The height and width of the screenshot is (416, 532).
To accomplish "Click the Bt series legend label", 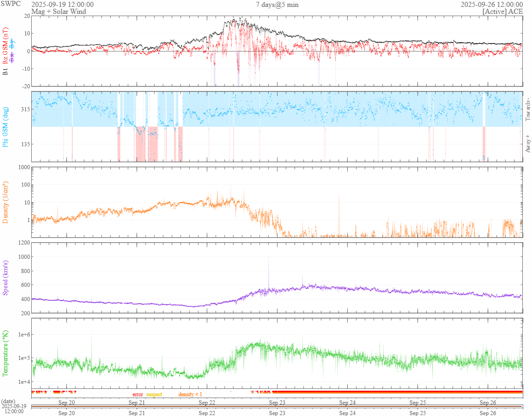I will (5, 72).
